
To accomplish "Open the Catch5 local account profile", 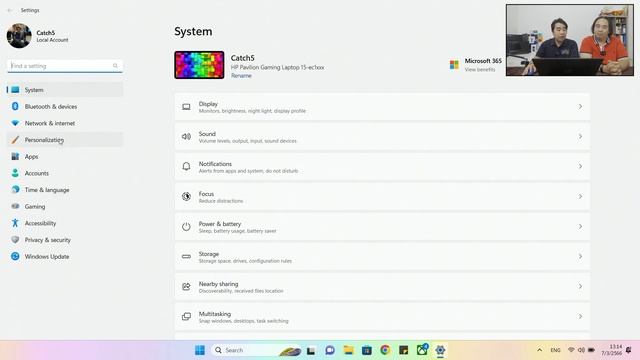I will pos(38,36).
